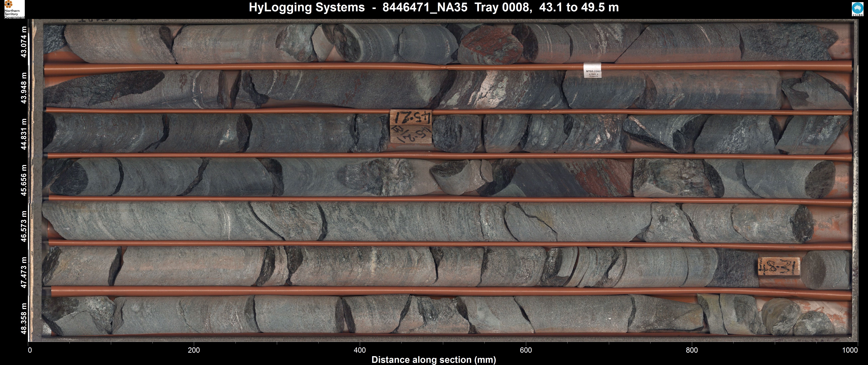Click the 'Distance along section (mm)' axis title
868x365 pixels.
coord(434,360)
